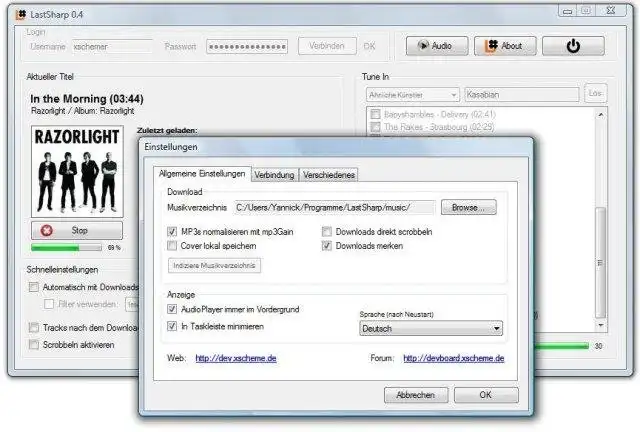Minimize the LastSharp window
The image size is (640, 432).
pyautogui.click(x=567, y=11)
